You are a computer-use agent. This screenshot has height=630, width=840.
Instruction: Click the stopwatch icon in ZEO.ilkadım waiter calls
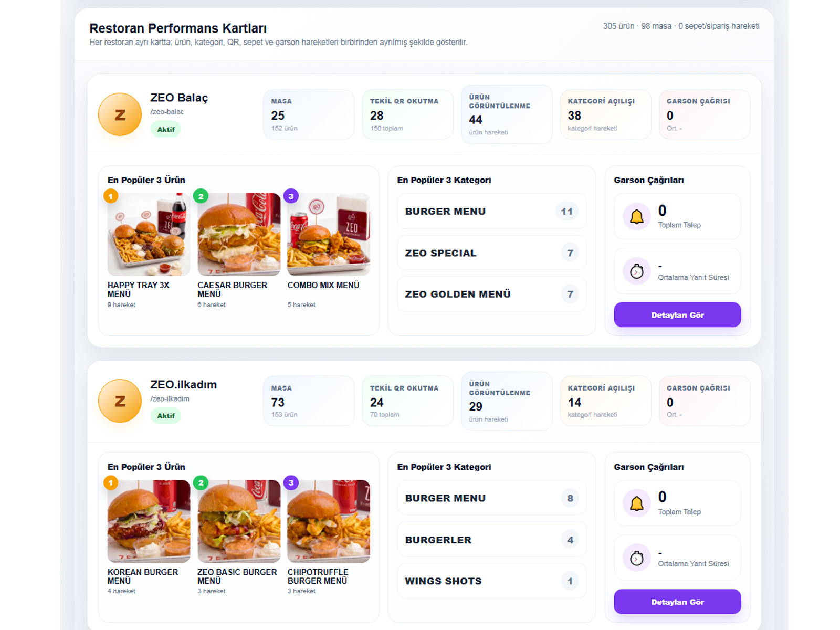coord(636,558)
